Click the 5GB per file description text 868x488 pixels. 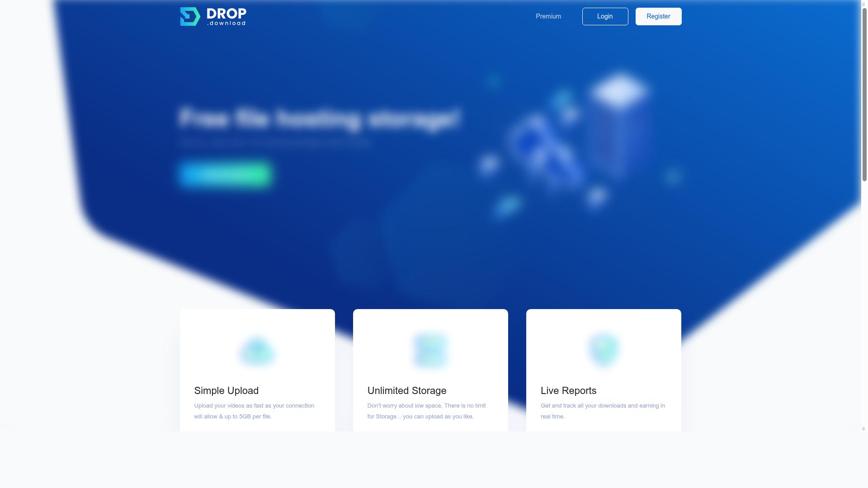click(x=254, y=411)
